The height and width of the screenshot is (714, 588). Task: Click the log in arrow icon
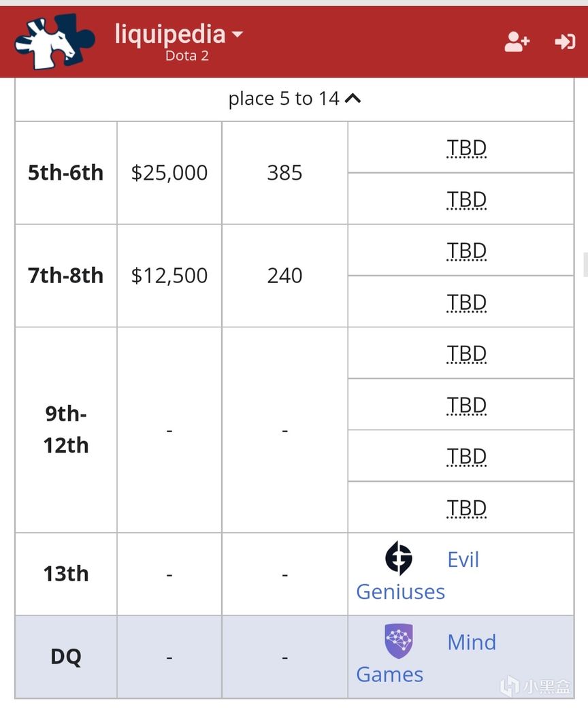point(565,42)
